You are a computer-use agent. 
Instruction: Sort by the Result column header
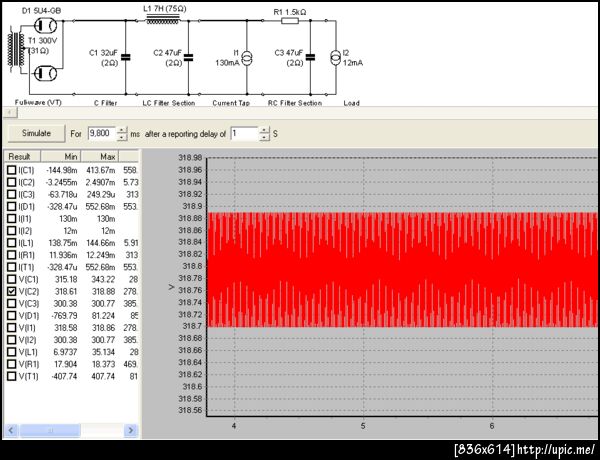tap(22, 156)
